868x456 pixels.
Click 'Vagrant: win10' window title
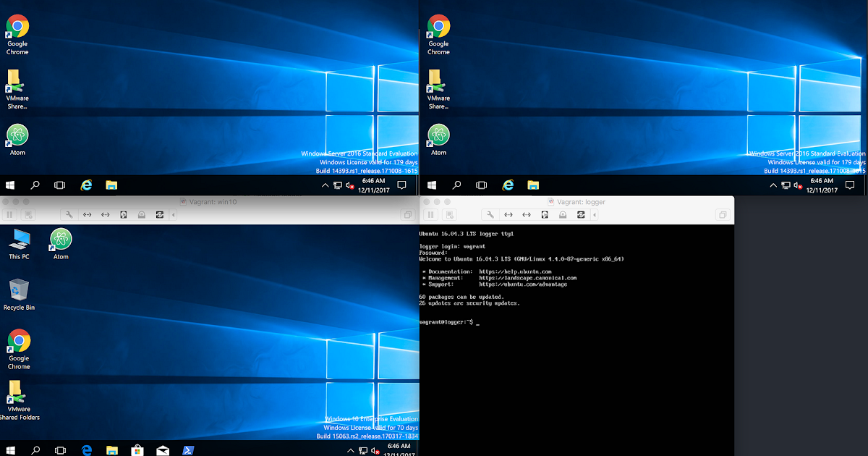point(213,202)
